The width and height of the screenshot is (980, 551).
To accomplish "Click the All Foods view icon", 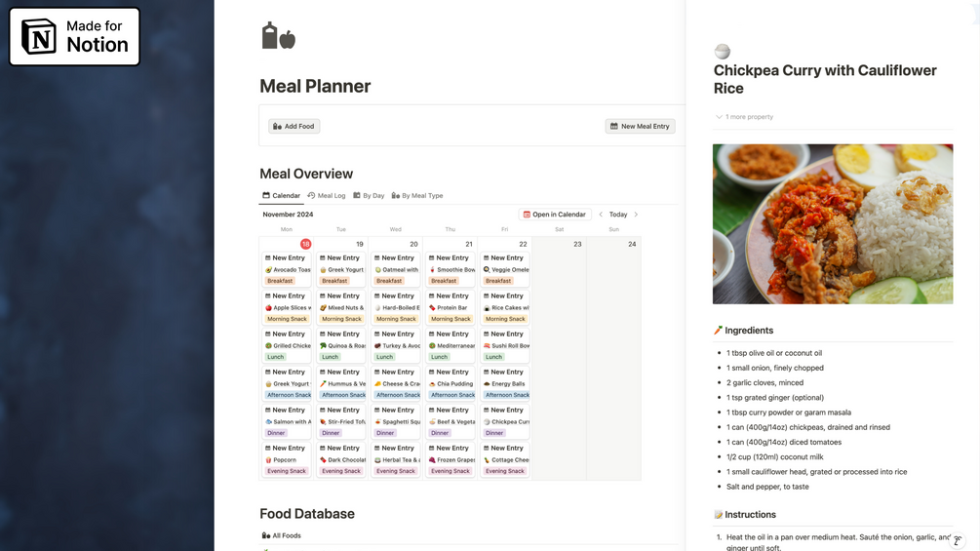I will [x=265, y=535].
